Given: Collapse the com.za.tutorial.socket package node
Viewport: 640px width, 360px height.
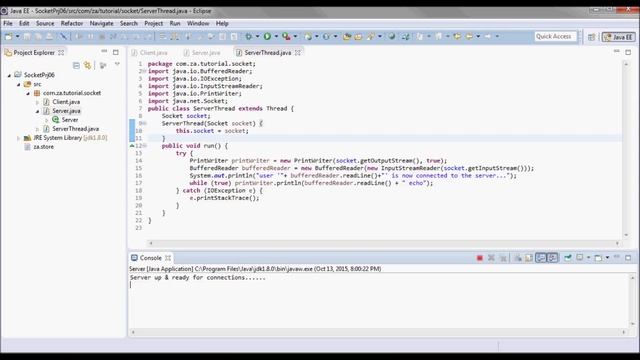Looking at the screenshot, I should coord(28,93).
